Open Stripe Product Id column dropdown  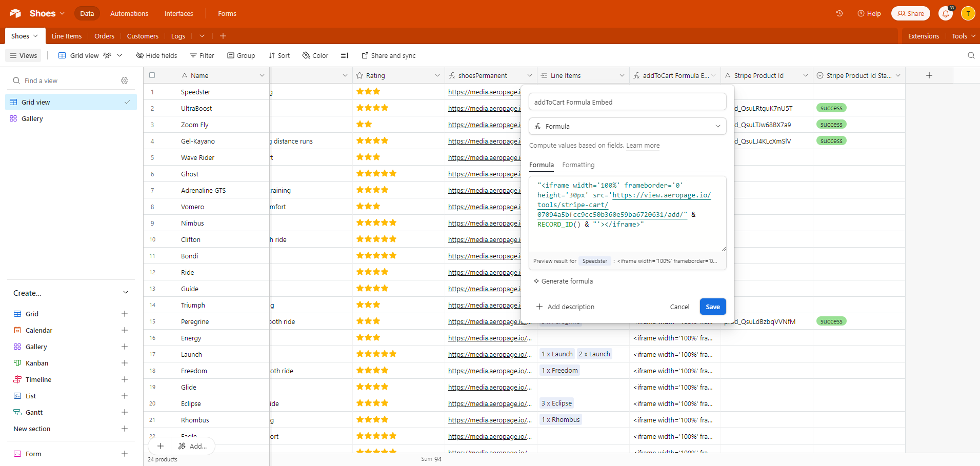coord(806,75)
